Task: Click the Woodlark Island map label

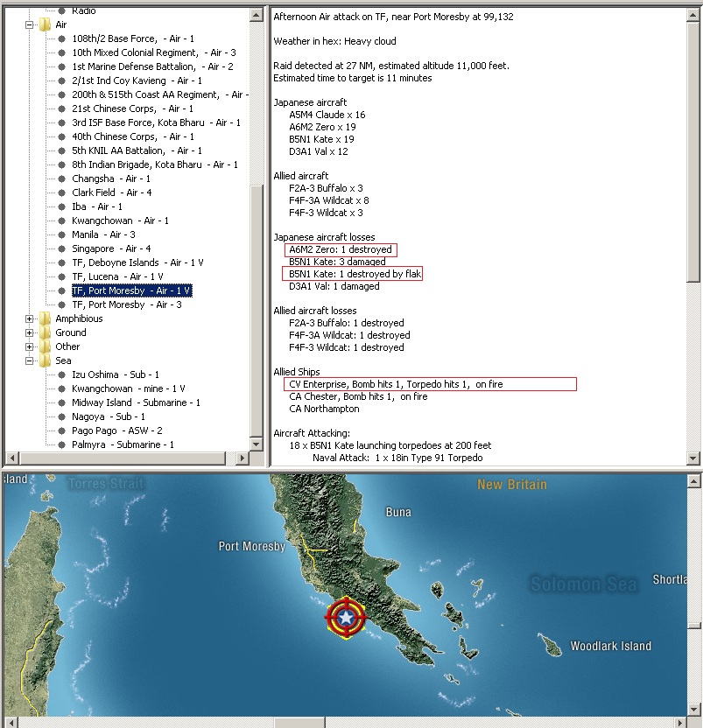Action: click(610, 647)
